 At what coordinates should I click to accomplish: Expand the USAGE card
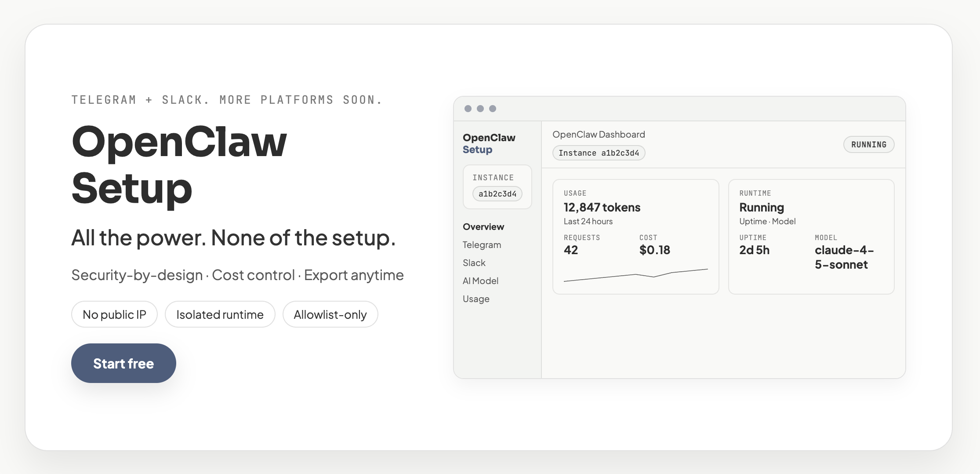click(x=636, y=236)
